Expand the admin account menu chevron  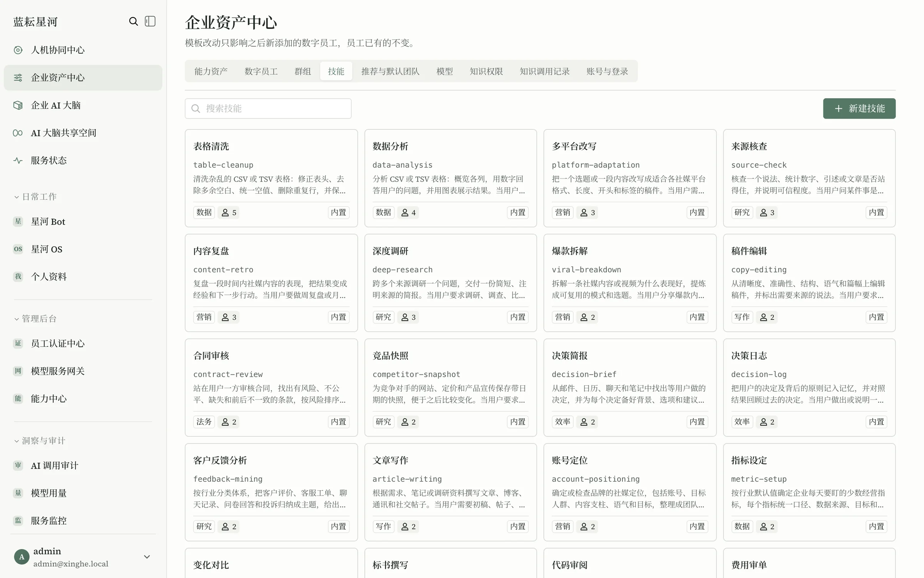coord(147,557)
